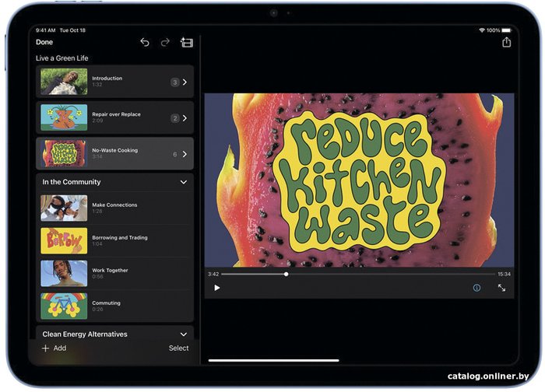Tap the 9:41 AM clock in status bar
The height and width of the screenshot is (392, 545).
pos(45,30)
